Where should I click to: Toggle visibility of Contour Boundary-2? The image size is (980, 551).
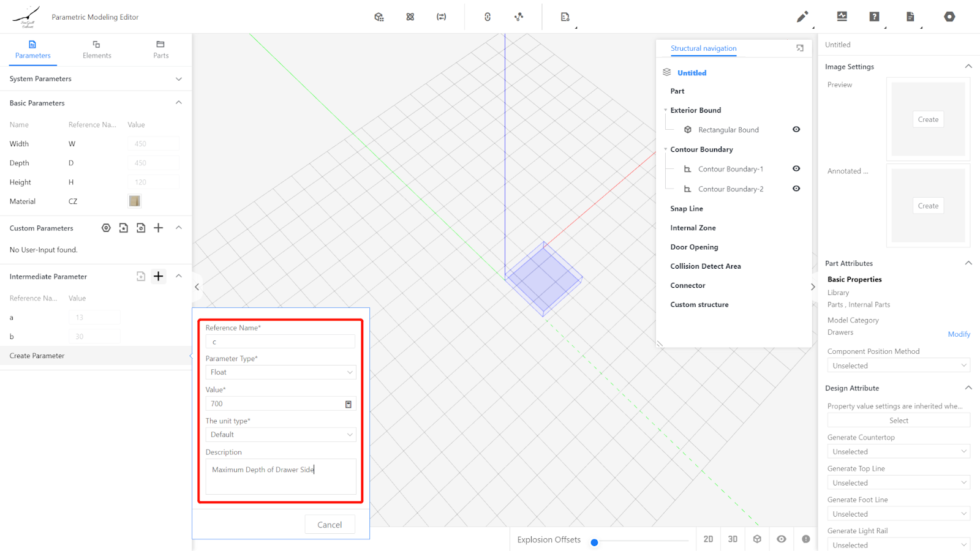(x=796, y=189)
